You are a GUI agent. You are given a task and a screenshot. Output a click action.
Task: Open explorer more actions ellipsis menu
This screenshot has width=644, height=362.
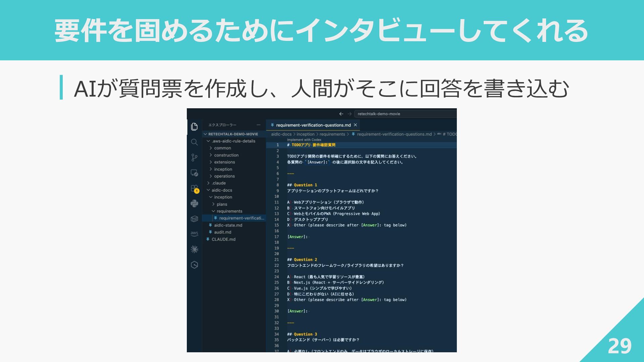pos(258,125)
